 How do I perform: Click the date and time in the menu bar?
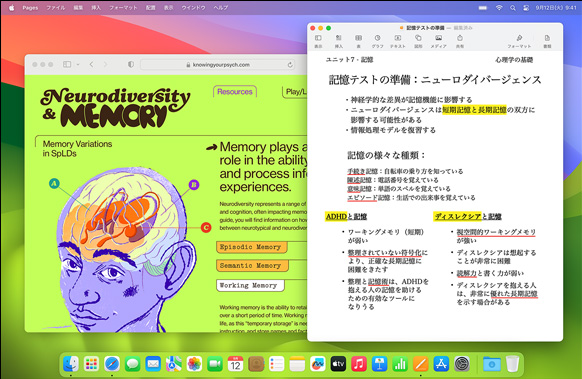(x=556, y=7)
